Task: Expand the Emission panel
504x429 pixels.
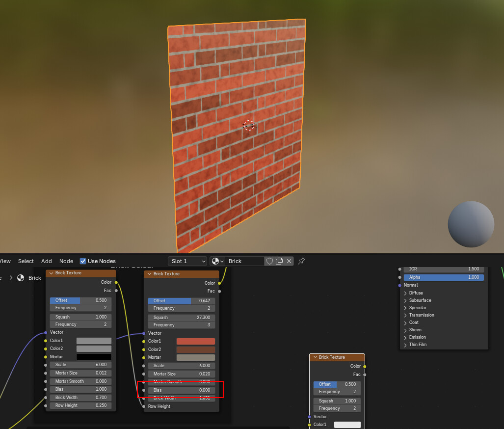Action: pos(405,337)
